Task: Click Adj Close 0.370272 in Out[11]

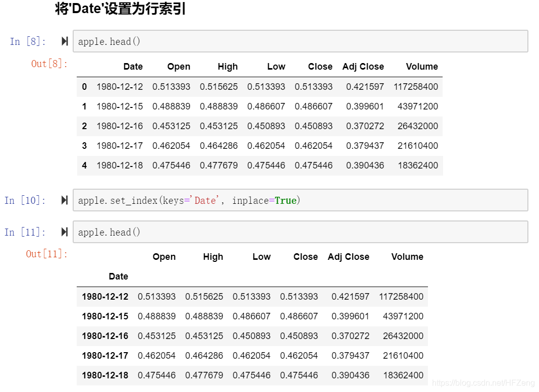Action: 350,335
